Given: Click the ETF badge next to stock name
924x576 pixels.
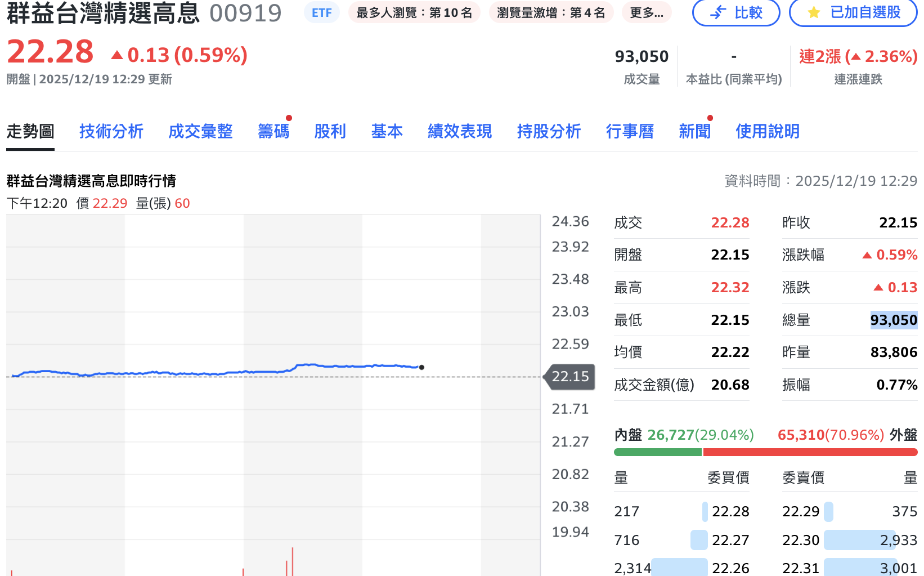Looking at the screenshot, I should click(x=322, y=12).
